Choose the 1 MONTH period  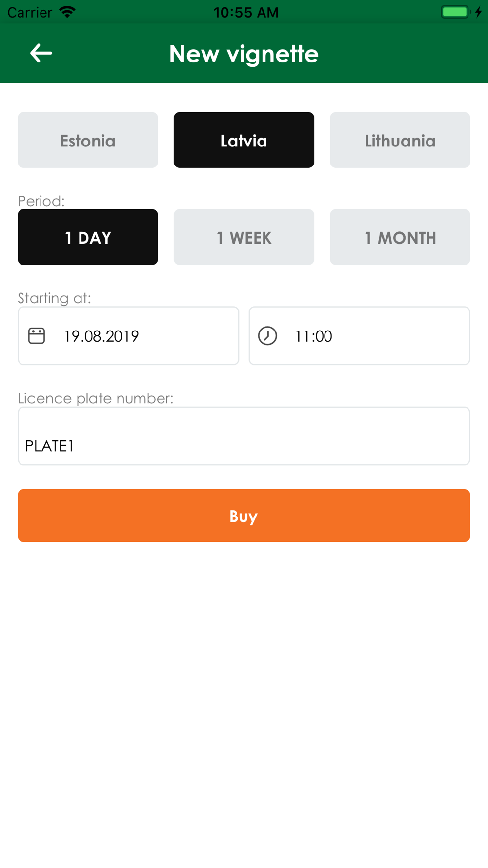(x=400, y=237)
